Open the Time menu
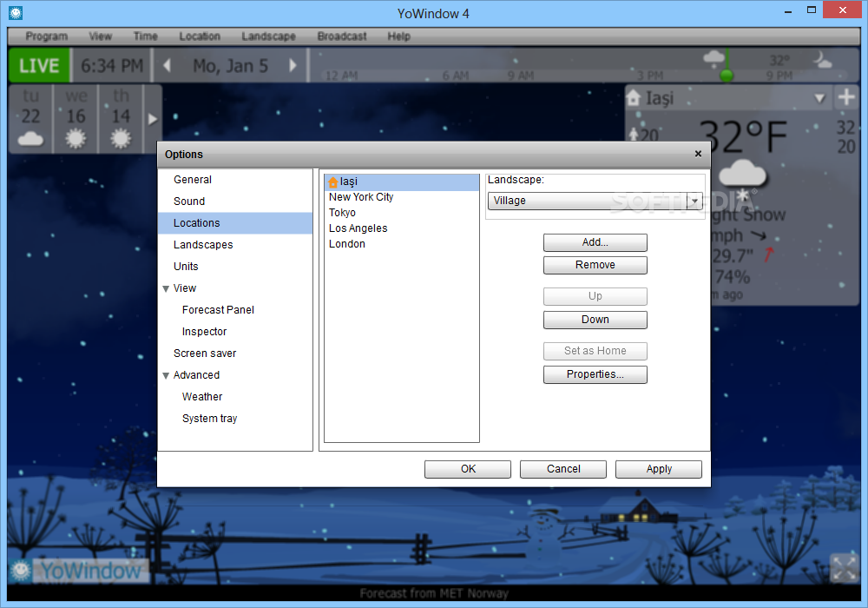The width and height of the screenshot is (868, 608). [146, 36]
